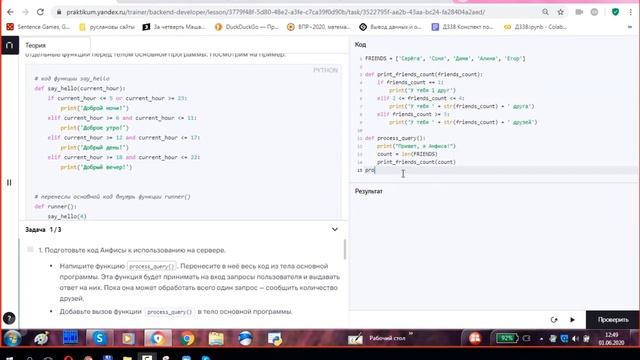This screenshot has width=640, height=360.
Task: Collapse the Задача 1/3 panel chevron
Action: pyautogui.click(x=335, y=229)
